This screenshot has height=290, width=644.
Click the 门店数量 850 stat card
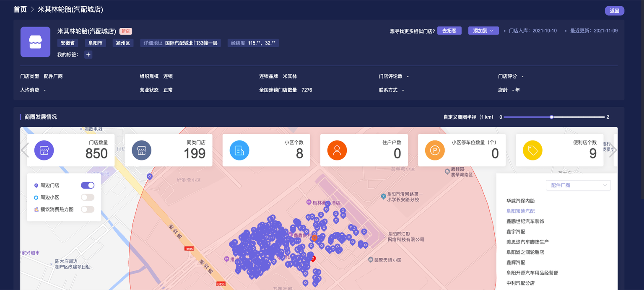tap(71, 150)
